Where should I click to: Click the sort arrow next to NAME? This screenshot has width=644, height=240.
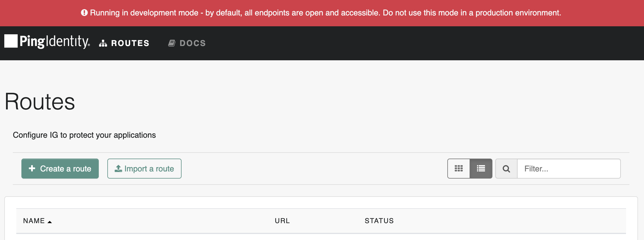click(x=50, y=222)
